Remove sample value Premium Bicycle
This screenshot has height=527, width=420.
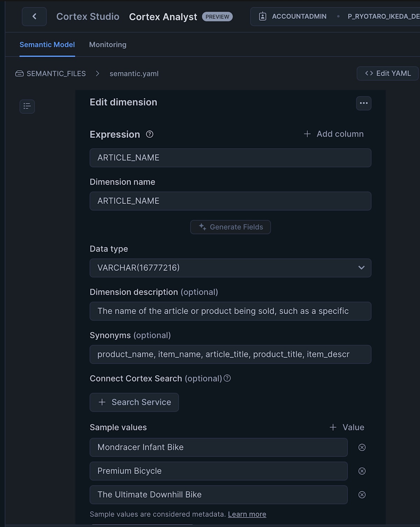pyautogui.click(x=362, y=471)
